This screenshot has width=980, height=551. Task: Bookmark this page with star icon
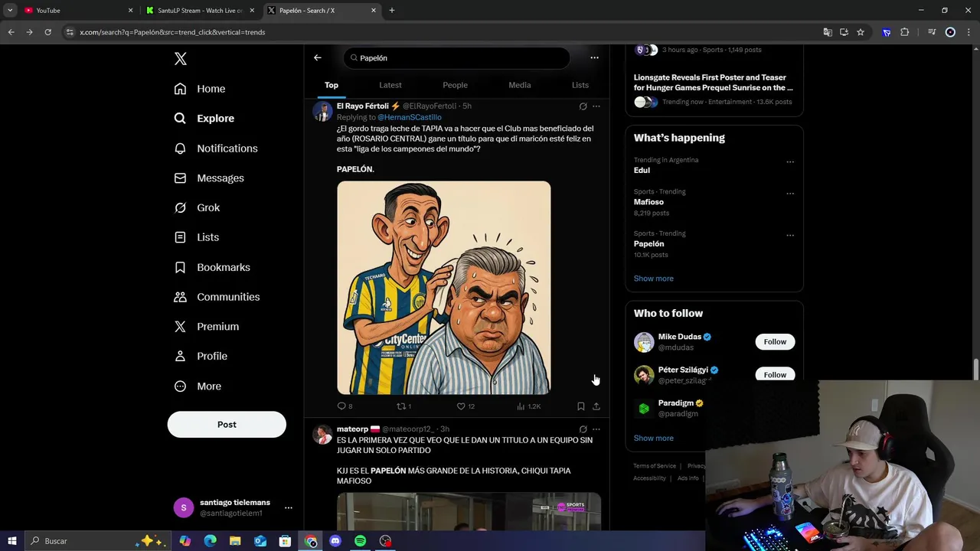point(861,32)
